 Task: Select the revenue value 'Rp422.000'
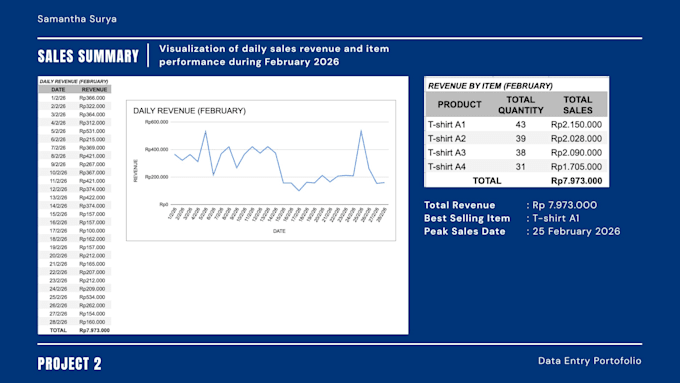click(x=92, y=197)
